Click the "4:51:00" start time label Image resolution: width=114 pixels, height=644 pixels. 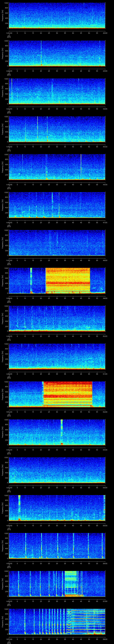tap(9, 412)
